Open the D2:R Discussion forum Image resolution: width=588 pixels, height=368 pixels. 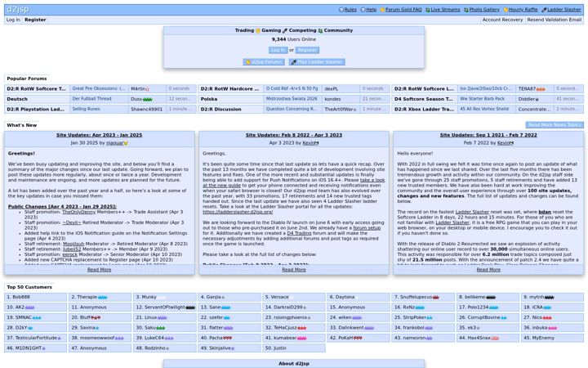(x=220, y=110)
